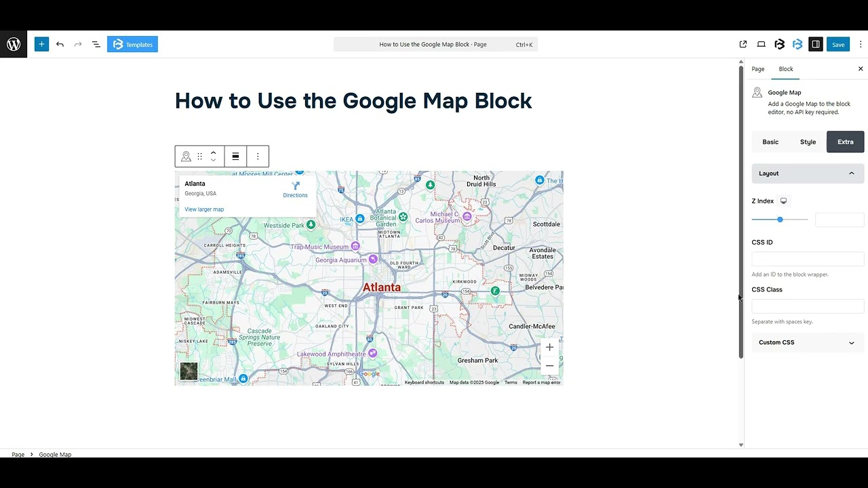This screenshot has width=868, height=488.
Task: Click the preview in new tab icon
Action: 743,44
